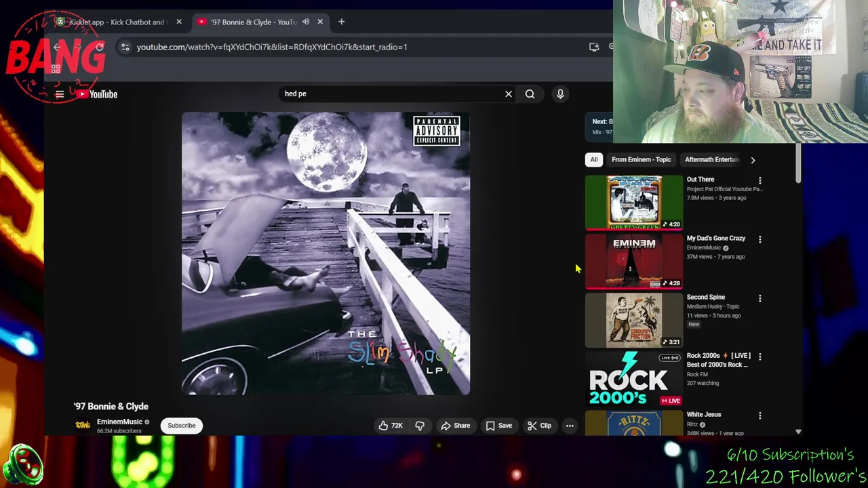Click EminemMusic under My Dad's Gone Crazy
This screenshot has height=488, width=868.
click(704, 248)
